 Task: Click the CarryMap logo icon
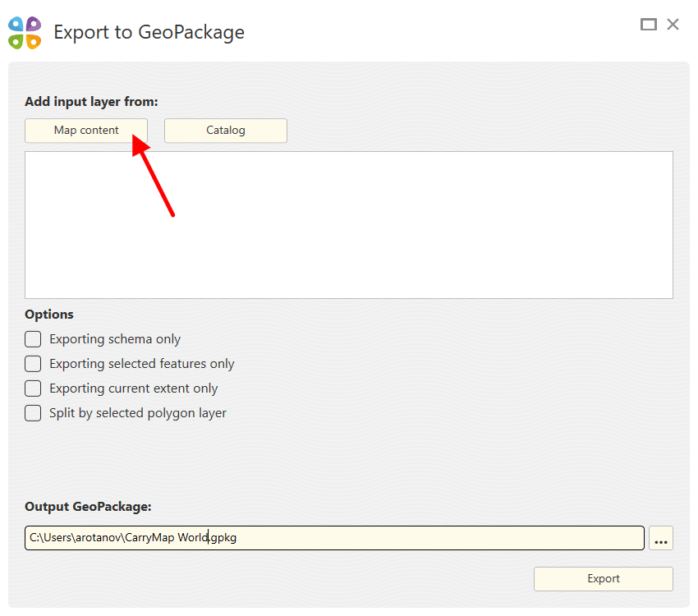tap(25, 33)
